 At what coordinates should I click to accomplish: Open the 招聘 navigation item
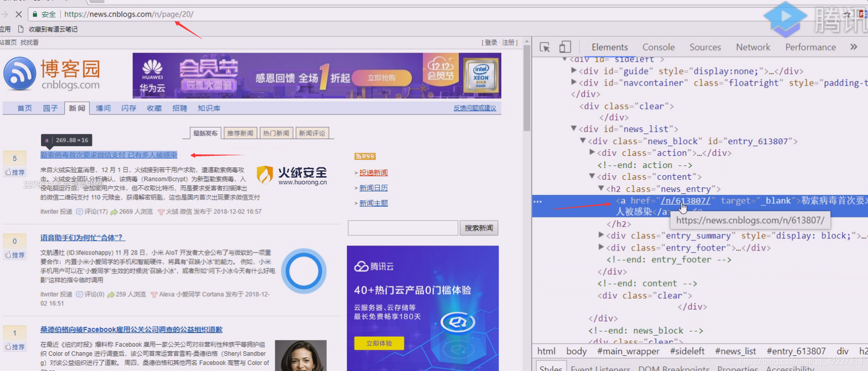(180, 108)
